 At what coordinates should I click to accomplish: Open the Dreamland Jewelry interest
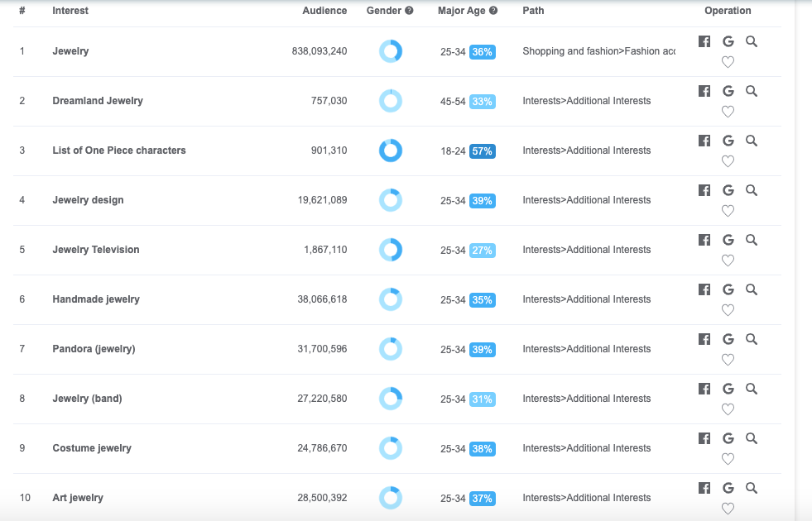[98, 101]
